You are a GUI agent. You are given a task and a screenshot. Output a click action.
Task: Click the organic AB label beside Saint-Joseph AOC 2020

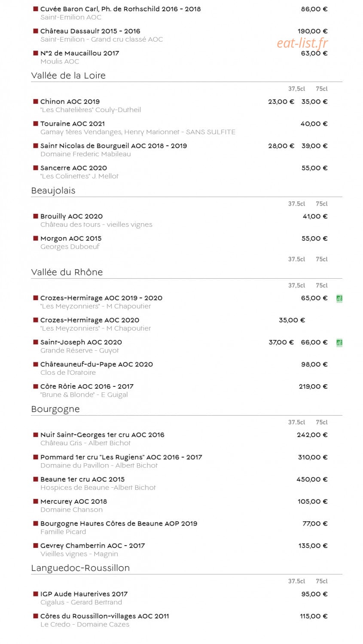(339, 343)
